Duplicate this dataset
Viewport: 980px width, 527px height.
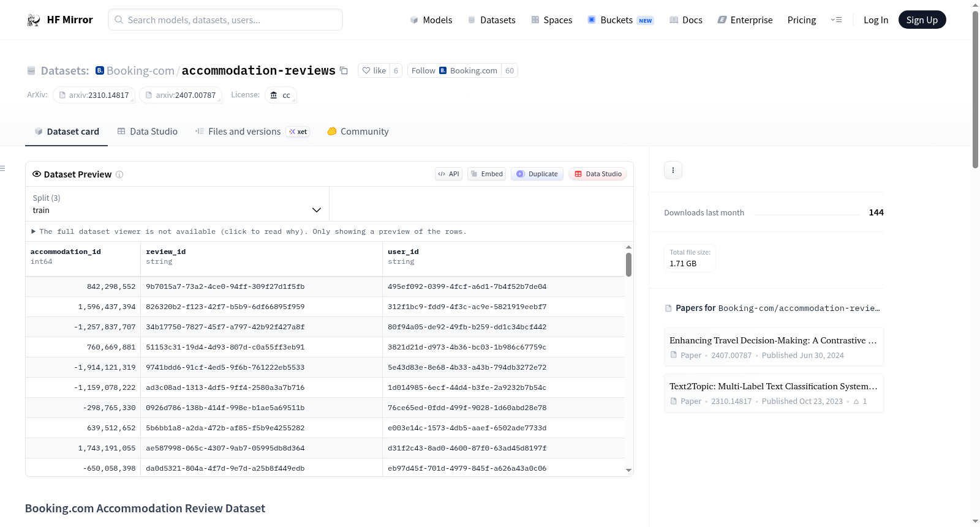537,174
